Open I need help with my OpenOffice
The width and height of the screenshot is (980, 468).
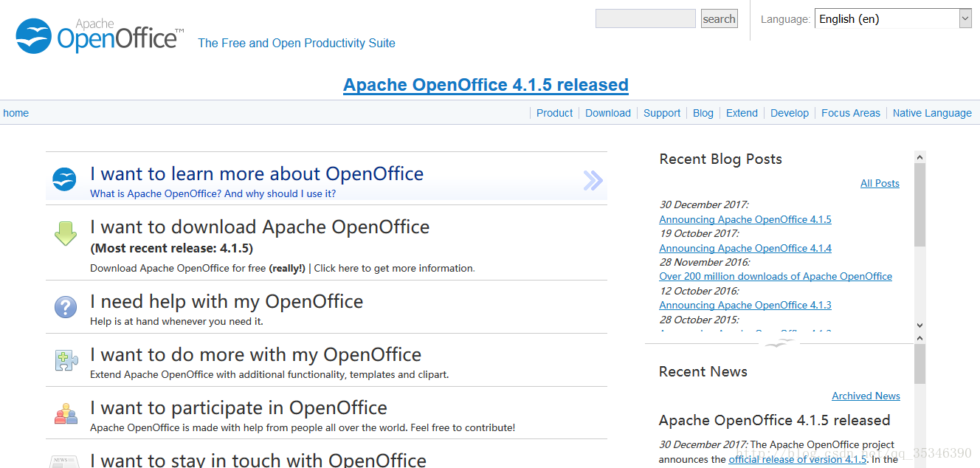point(227,301)
